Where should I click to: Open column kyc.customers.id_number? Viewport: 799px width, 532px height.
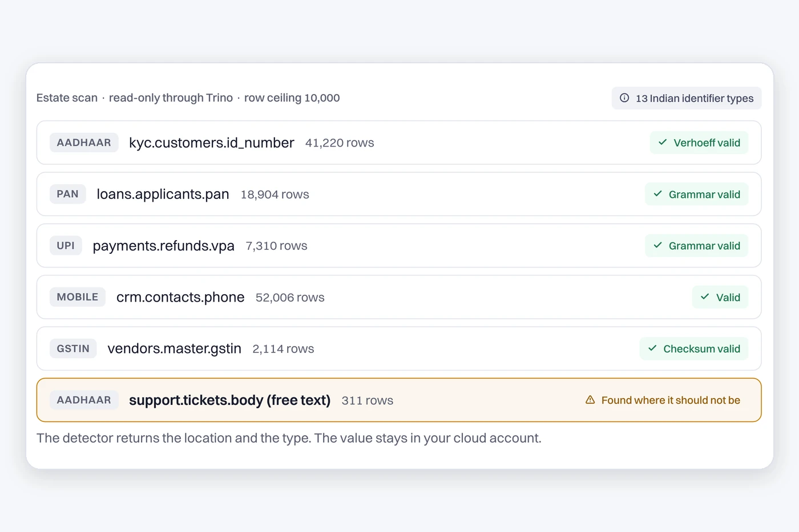pyautogui.click(x=212, y=143)
